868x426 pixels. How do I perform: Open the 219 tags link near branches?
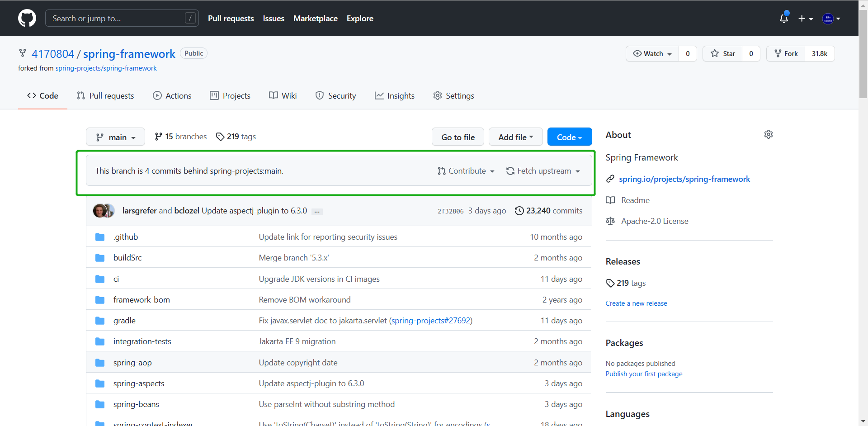236,137
